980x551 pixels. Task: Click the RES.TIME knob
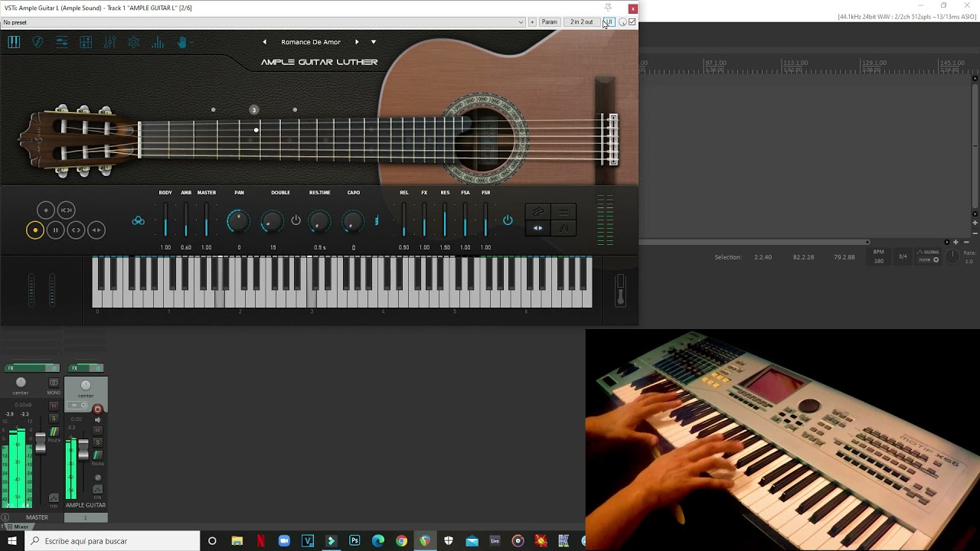tap(319, 222)
